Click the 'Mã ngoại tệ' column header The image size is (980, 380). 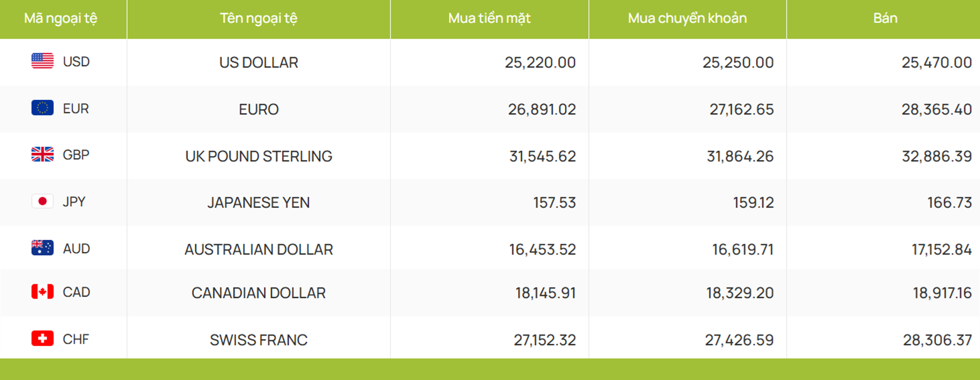tap(61, 19)
